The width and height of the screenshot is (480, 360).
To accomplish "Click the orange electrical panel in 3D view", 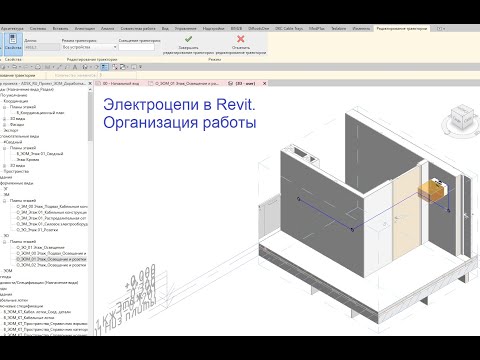I will click(x=432, y=192).
